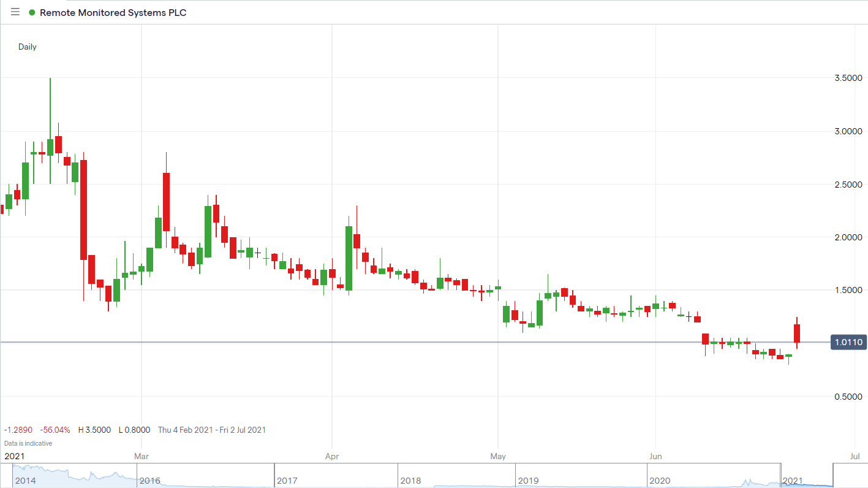
Task: Click the 1.0110 current price tag
Action: [x=848, y=342]
